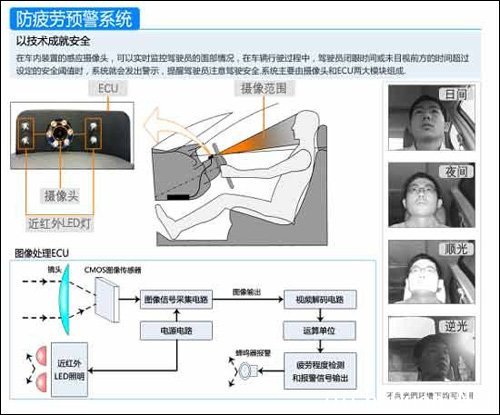Open the 逆光 driver face thumbnail
Screen dimensions: 500x415
click(432, 349)
